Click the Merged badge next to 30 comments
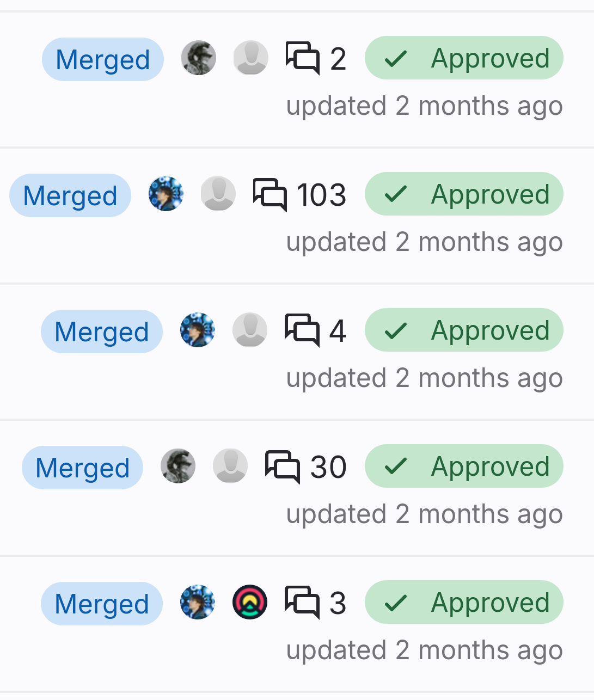The image size is (594, 700). point(82,468)
